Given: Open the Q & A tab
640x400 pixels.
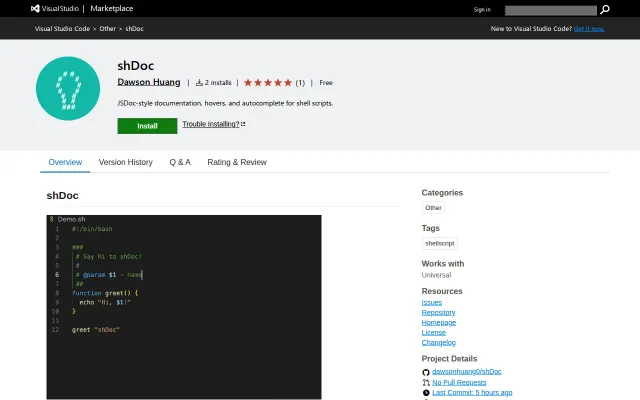Looking at the screenshot, I should point(180,162).
